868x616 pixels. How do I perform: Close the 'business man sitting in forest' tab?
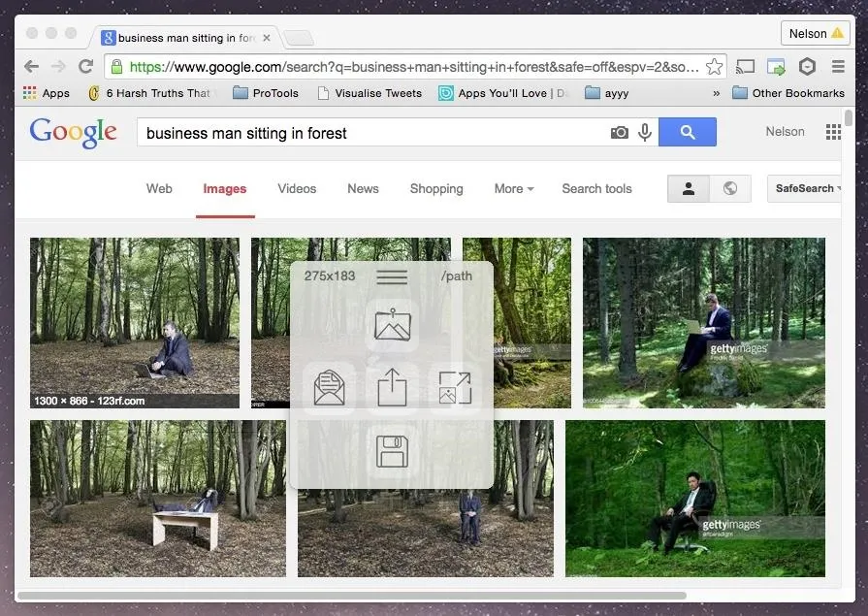pyautogui.click(x=267, y=38)
